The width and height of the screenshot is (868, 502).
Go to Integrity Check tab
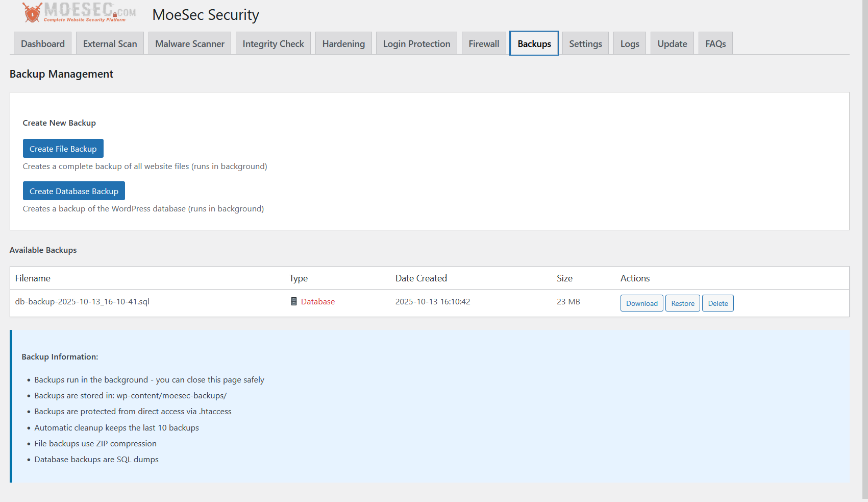tap(273, 43)
